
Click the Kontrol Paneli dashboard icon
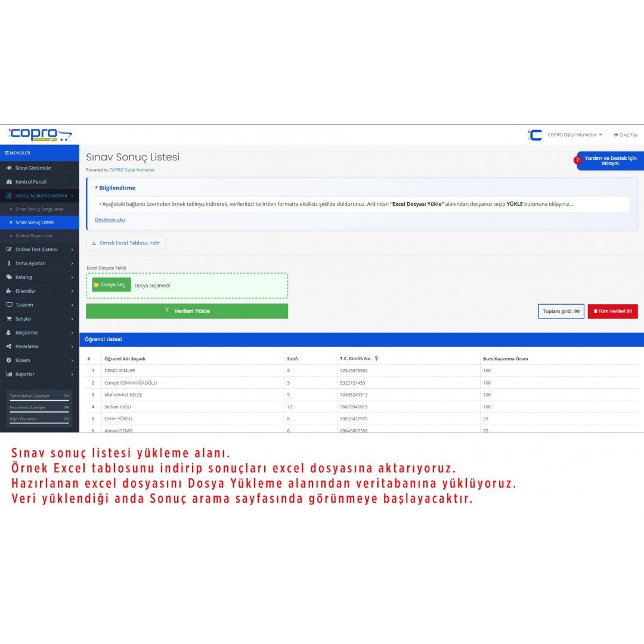coord(9,182)
